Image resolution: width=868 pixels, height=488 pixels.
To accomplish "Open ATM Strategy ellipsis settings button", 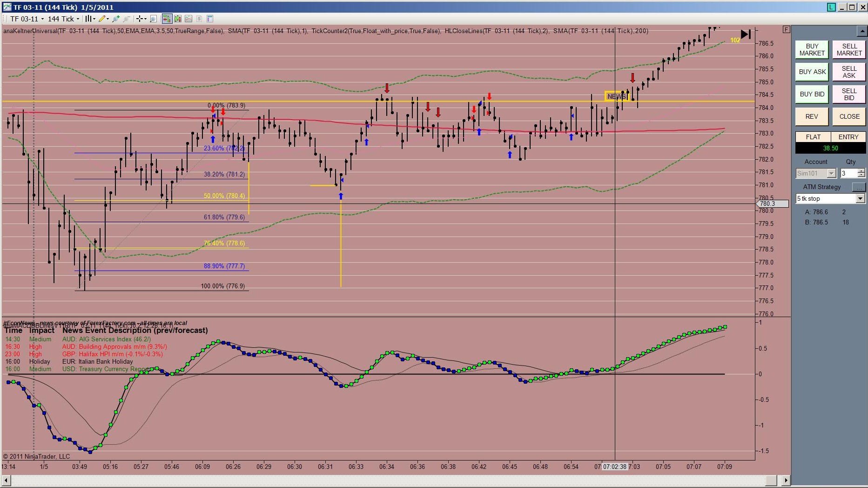I will tap(859, 187).
